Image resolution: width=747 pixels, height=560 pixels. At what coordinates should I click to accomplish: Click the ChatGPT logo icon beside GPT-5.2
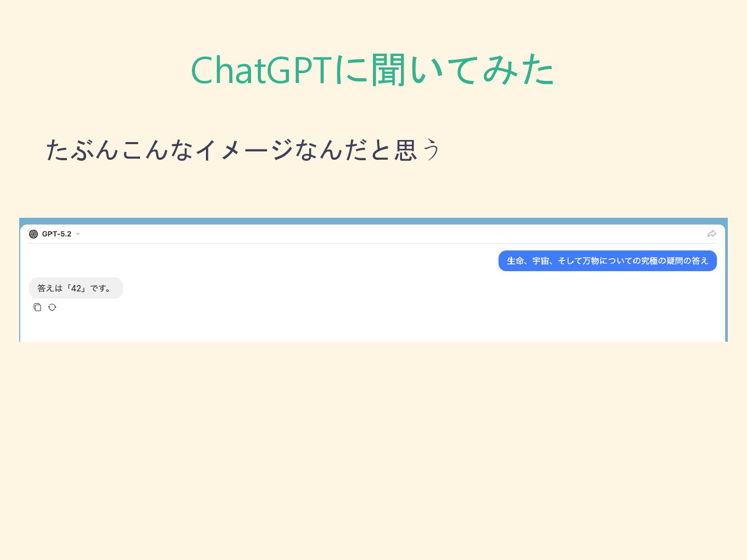point(34,234)
